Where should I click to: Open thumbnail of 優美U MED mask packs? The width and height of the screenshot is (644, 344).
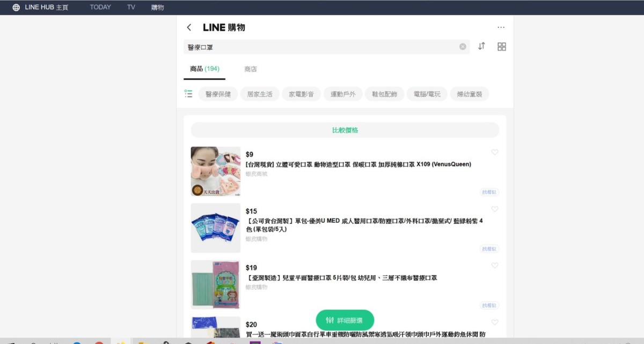216,228
